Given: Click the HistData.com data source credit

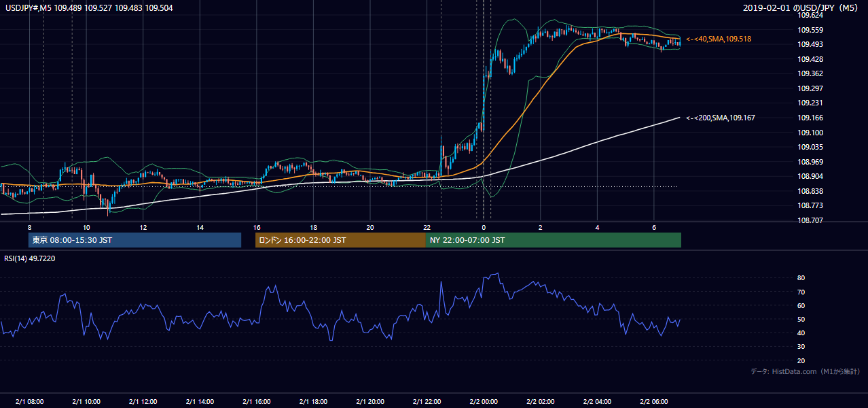Looking at the screenshot, I should (806, 371).
